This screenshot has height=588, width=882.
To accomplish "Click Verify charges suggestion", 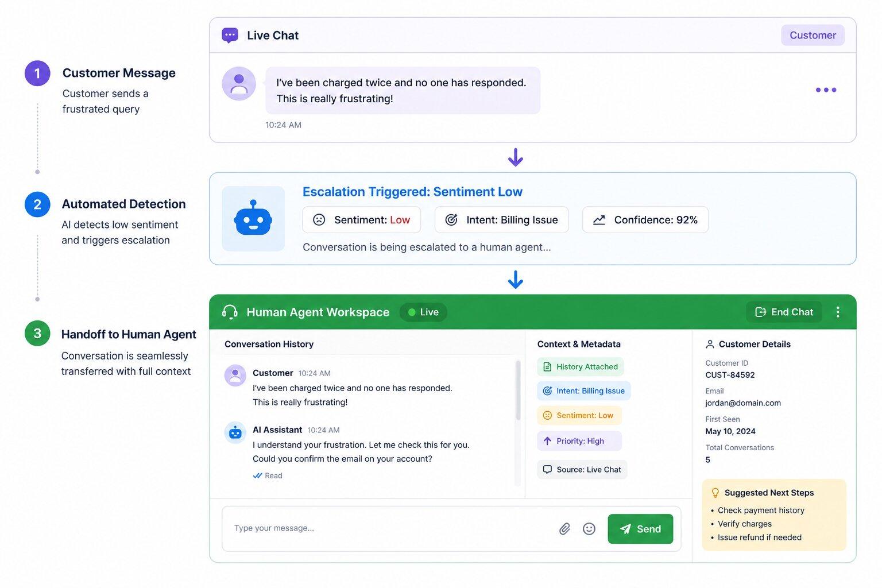I will click(x=745, y=524).
